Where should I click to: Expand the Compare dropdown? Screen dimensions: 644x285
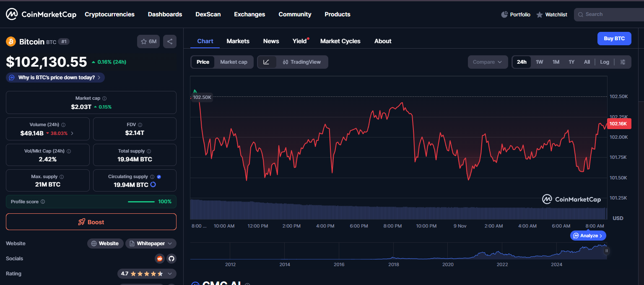[488, 62]
